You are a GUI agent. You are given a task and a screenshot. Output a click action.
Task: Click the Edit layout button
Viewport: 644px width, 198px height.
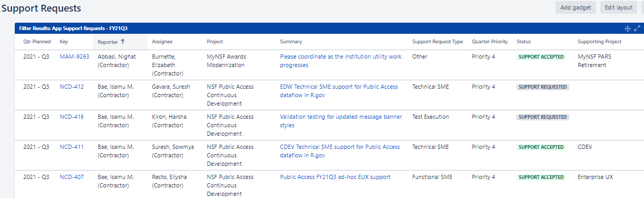[x=619, y=7]
